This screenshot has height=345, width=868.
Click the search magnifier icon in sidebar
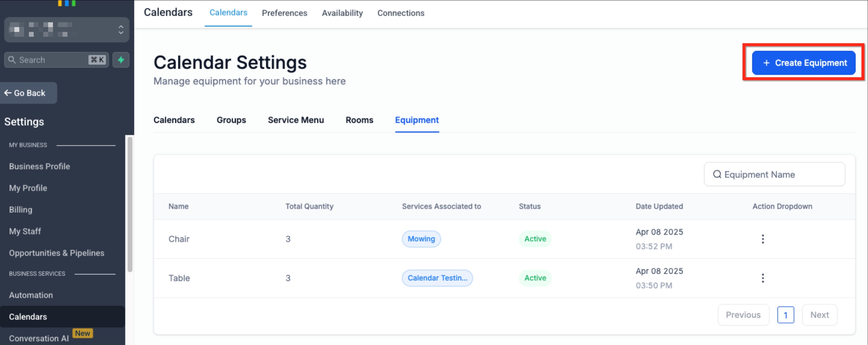(x=12, y=60)
